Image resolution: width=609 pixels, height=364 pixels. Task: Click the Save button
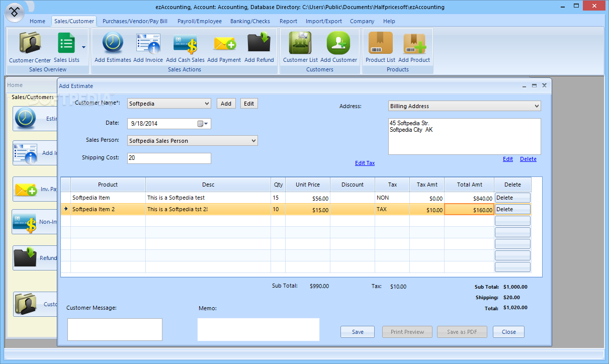pos(358,332)
